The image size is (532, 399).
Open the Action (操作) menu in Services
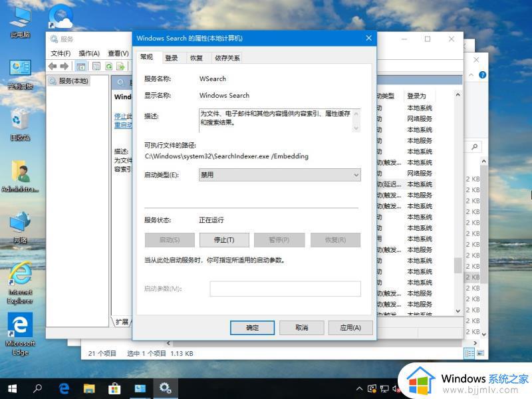(x=89, y=53)
